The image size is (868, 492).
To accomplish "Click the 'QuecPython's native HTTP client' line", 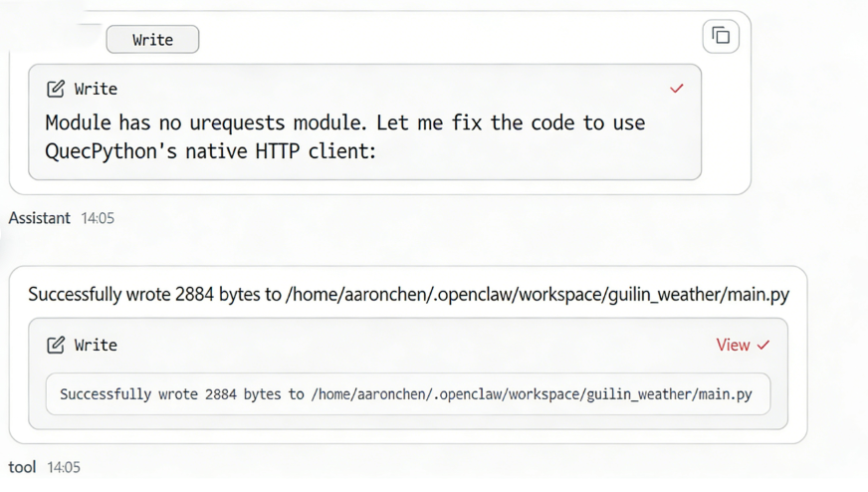I will [210, 151].
